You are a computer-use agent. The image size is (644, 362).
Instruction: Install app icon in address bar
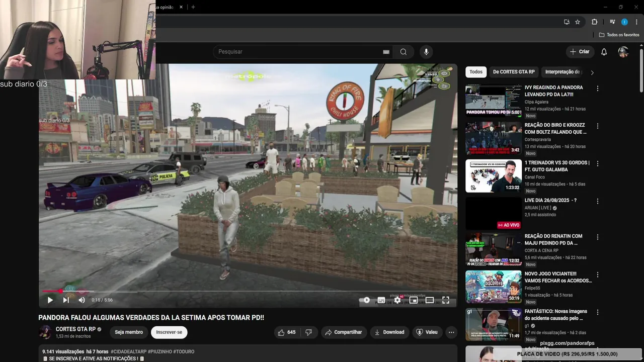(567, 22)
